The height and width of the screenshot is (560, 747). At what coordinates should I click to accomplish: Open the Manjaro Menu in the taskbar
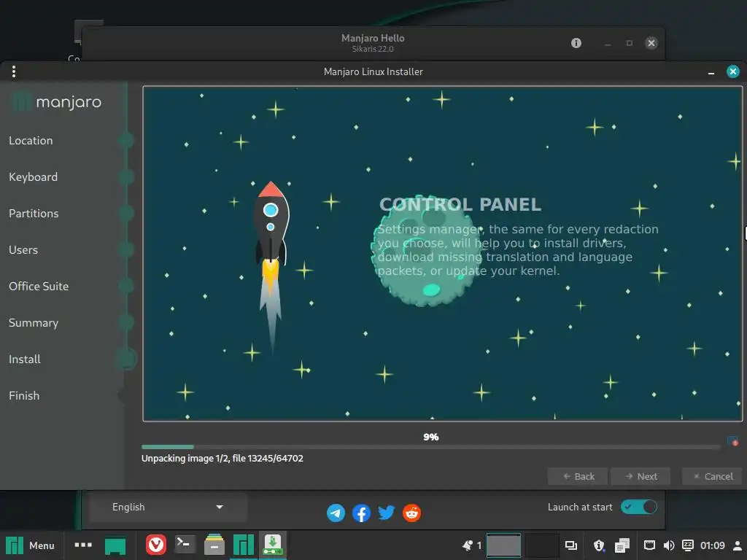click(x=30, y=545)
